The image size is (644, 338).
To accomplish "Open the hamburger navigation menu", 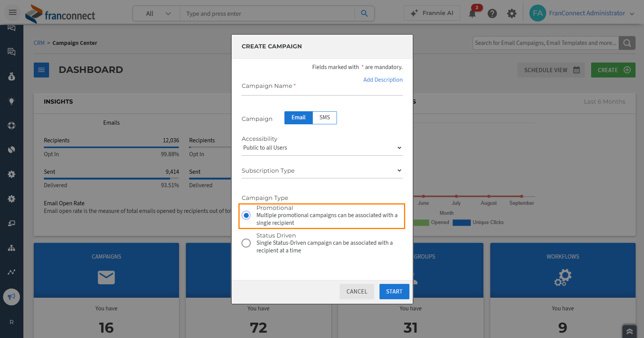I will tap(13, 13).
